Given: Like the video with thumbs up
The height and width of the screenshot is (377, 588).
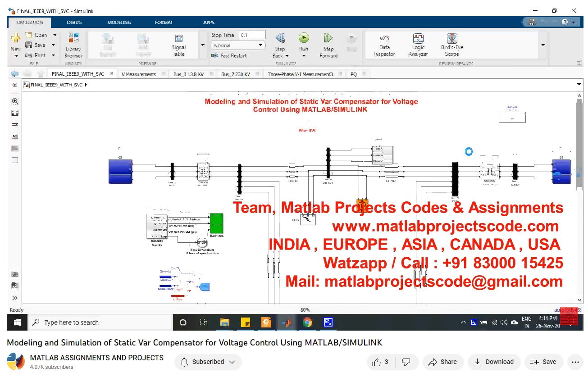Looking at the screenshot, I should (x=380, y=362).
